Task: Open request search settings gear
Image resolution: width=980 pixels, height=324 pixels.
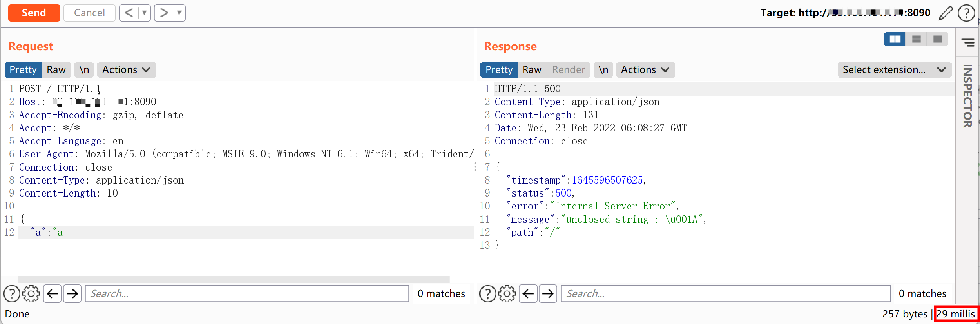Action: click(31, 293)
